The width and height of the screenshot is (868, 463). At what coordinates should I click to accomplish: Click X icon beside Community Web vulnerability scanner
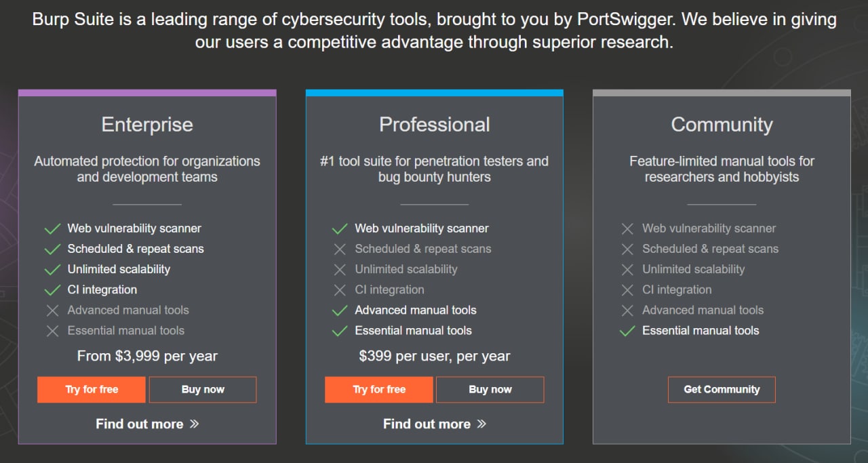point(628,229)
